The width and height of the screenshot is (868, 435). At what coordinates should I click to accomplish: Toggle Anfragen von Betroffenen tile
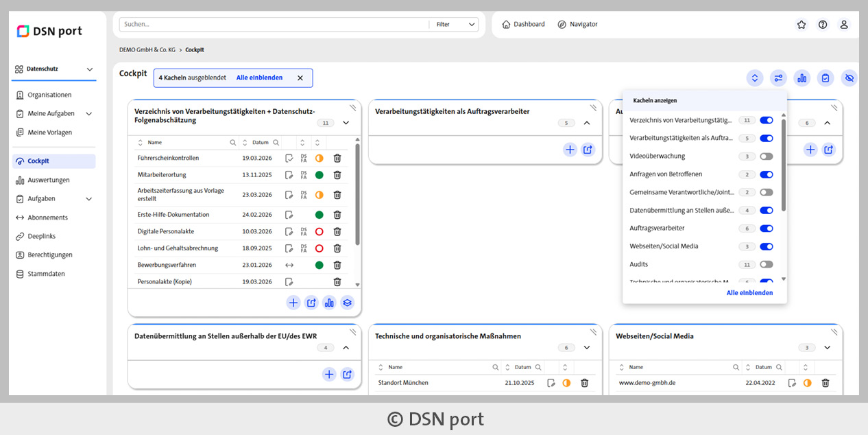(767, 174)
